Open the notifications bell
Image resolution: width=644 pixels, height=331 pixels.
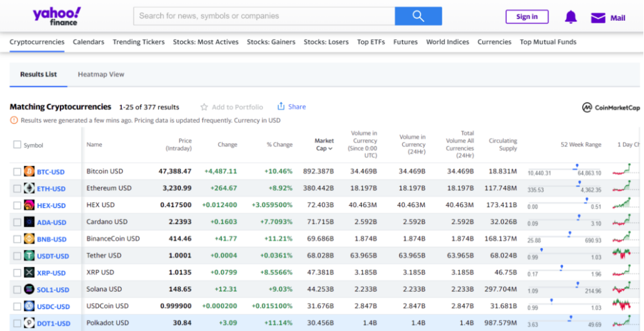(x=571, y=17)
